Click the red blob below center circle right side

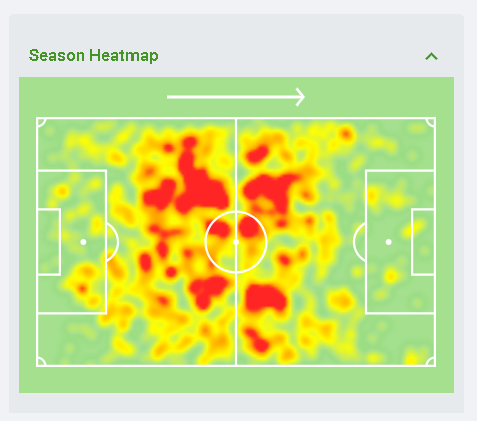coord(265,297)
